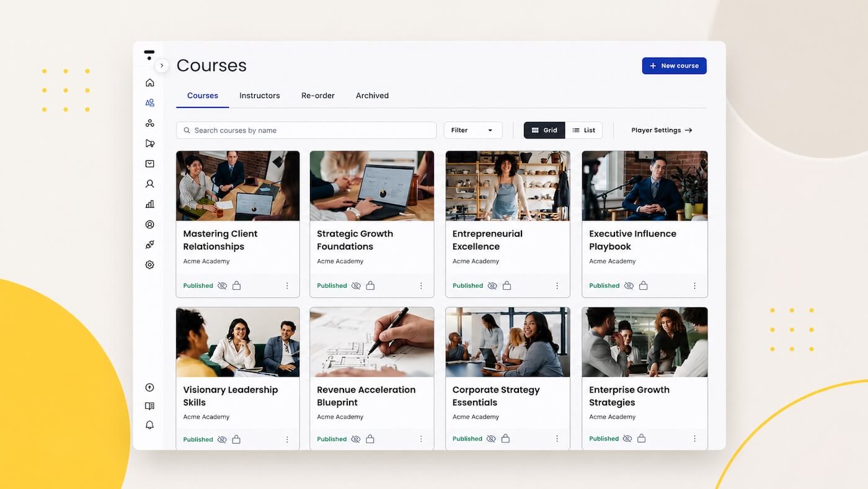Screen dimensions: 868x489
Task: Open the Strategic Growth Foundations course title
Action: (x=355, y=240)
